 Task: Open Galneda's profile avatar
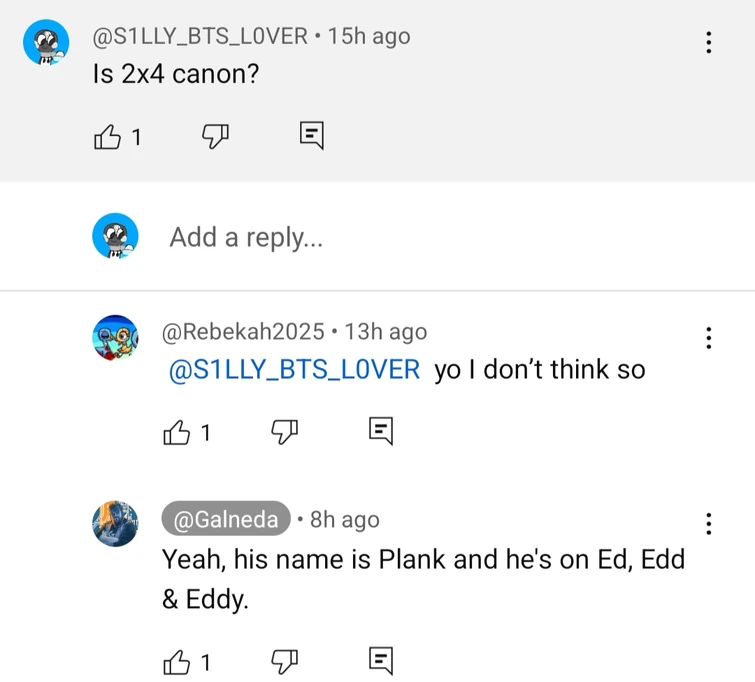pyautogui.click(x=115, y=523)
